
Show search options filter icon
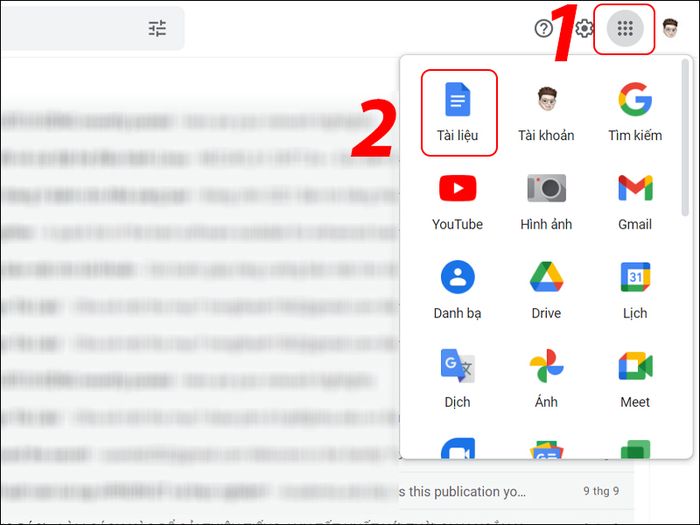pos(157,28)
